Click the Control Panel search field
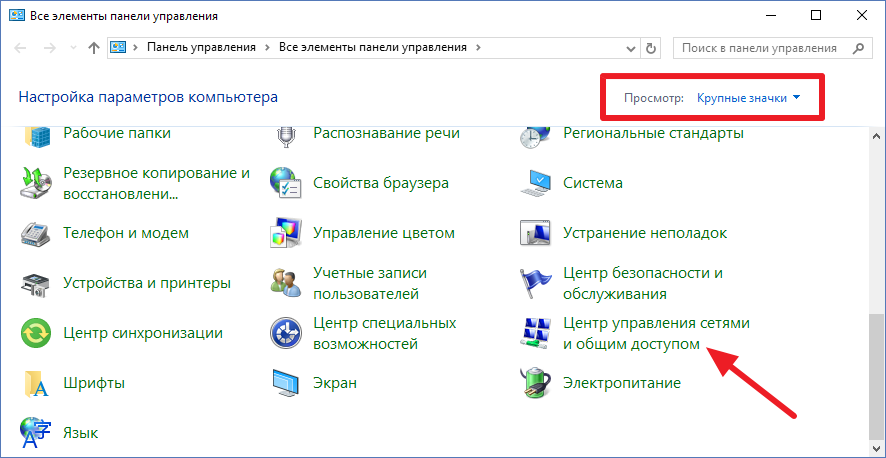Viewport: 886px width, 458px height. pos(760,47)
